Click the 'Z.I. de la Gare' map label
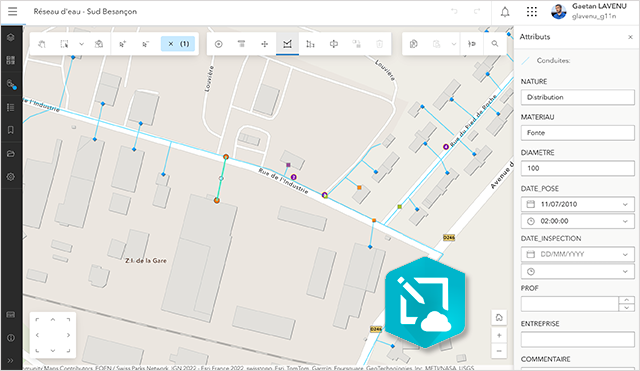This screenshot has width=640, height=371. [x=146, y=260]
